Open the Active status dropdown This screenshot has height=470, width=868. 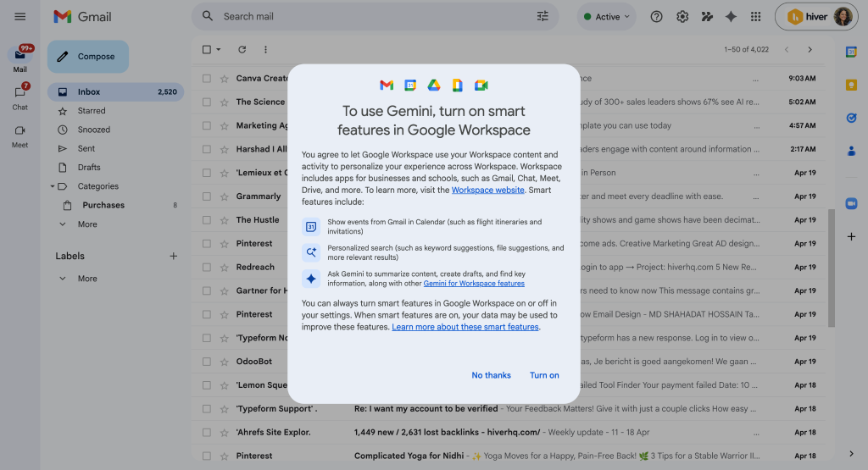[607, 17]
